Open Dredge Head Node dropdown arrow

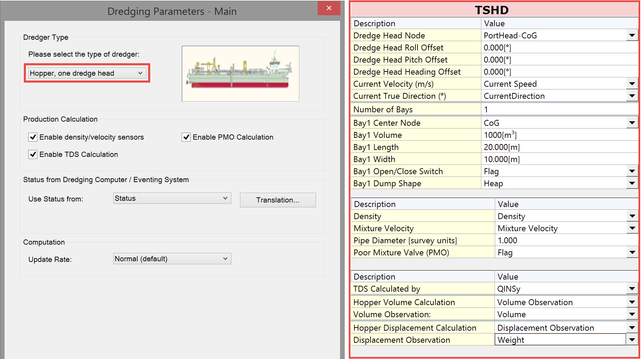coord(632,36)
